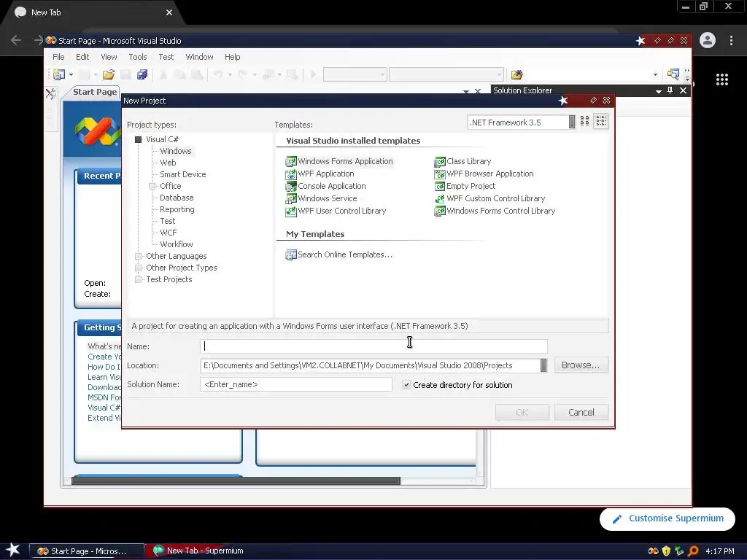The height and width of the screenshot is (560, 747).
Task: Select Windows Forms Control Library template
Action: [x=495, y=211]
